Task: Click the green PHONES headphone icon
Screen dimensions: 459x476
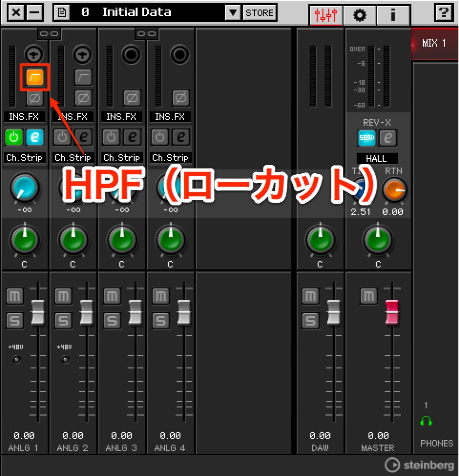Action: pyautogui.click(x=426, y=421)
